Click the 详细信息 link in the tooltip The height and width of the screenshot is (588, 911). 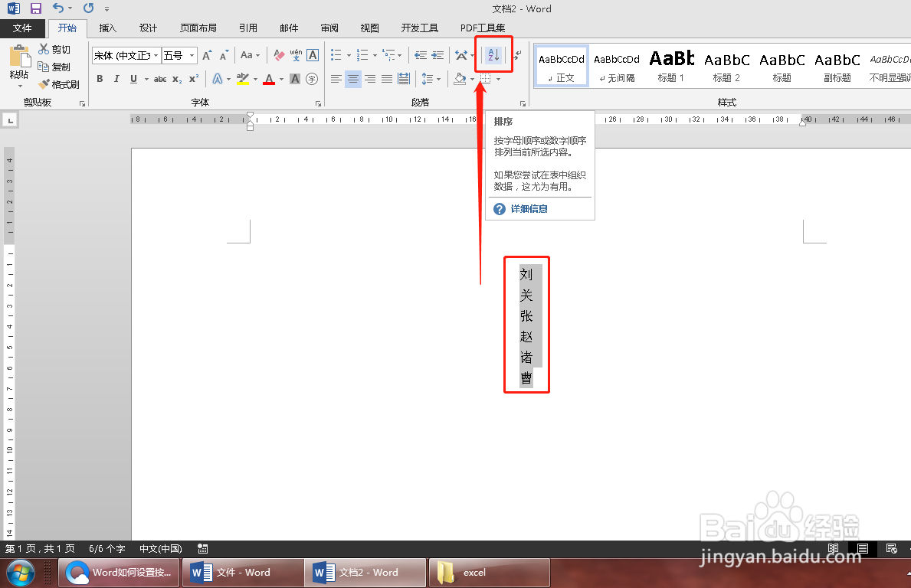(x=529, y=208)
